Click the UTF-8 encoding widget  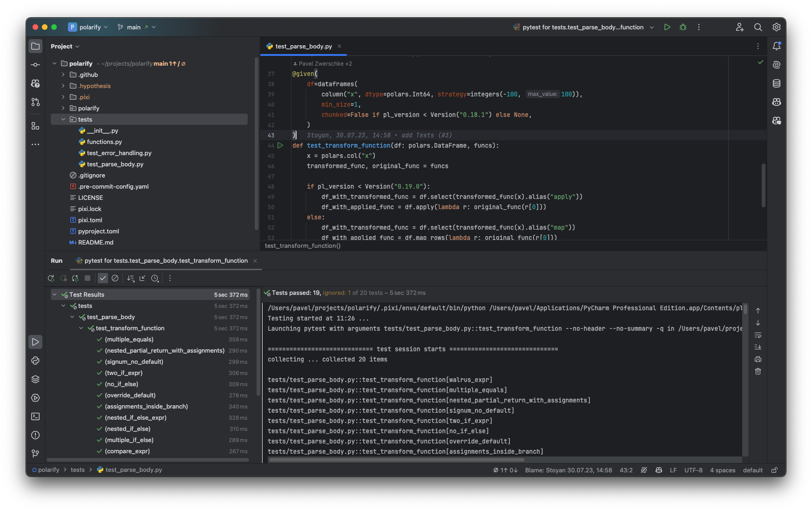693,470
